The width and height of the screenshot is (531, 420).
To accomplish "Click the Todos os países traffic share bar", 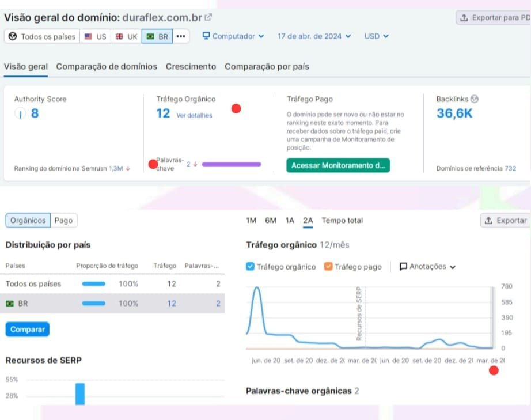I will pos(93,284).
